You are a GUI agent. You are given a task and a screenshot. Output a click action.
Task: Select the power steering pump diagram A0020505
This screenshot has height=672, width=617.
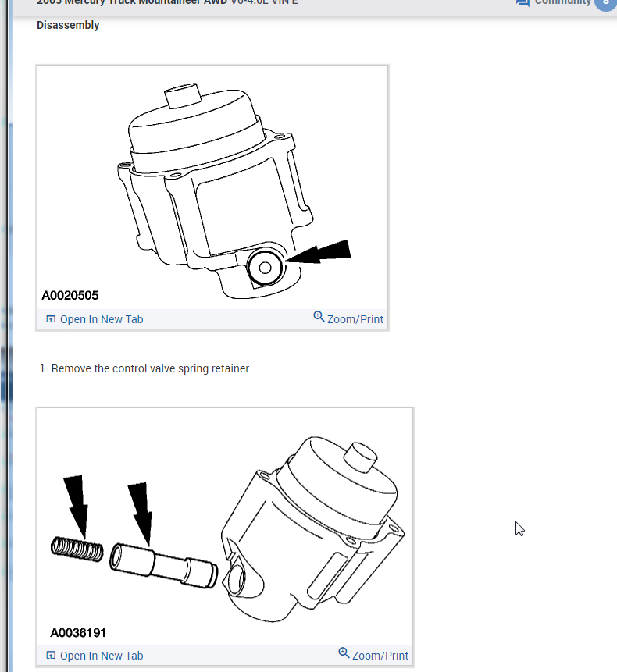click(x=212, y=187)
